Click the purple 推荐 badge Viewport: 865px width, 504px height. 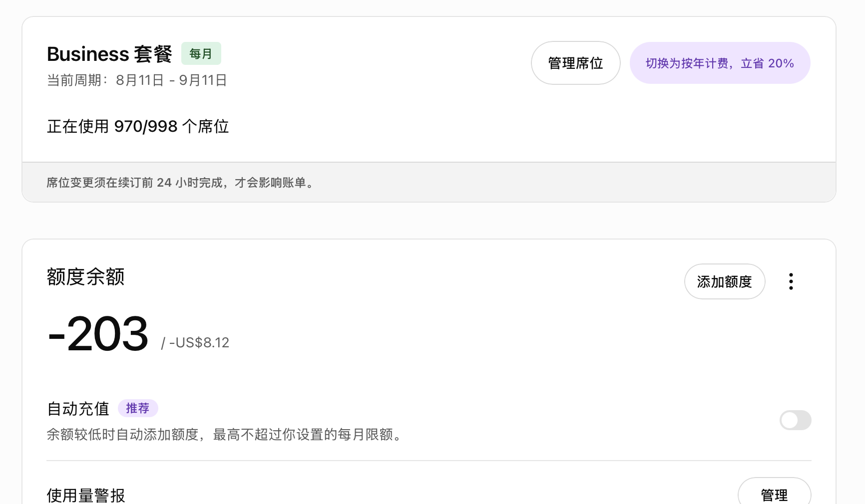(138, 408)
